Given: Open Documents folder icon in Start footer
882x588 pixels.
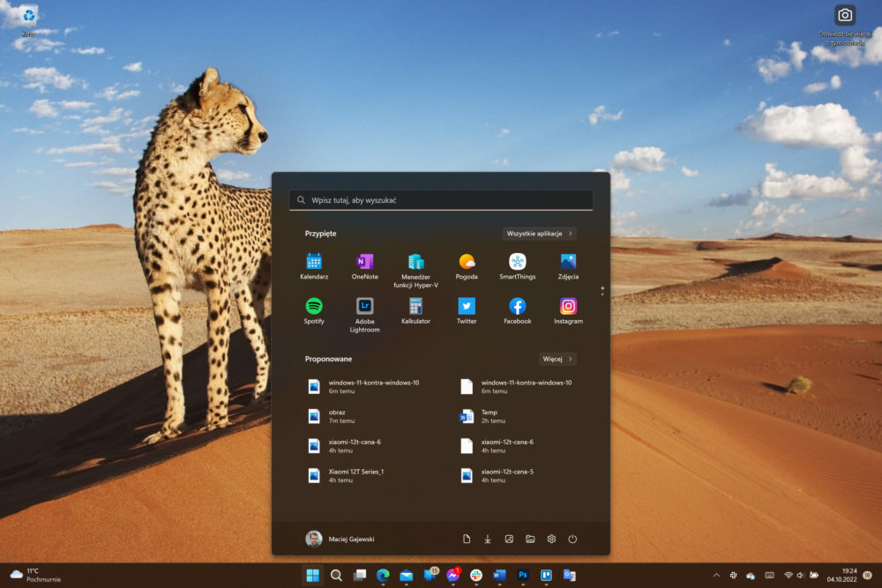Looking at the screenshot, I should (467, 539).
